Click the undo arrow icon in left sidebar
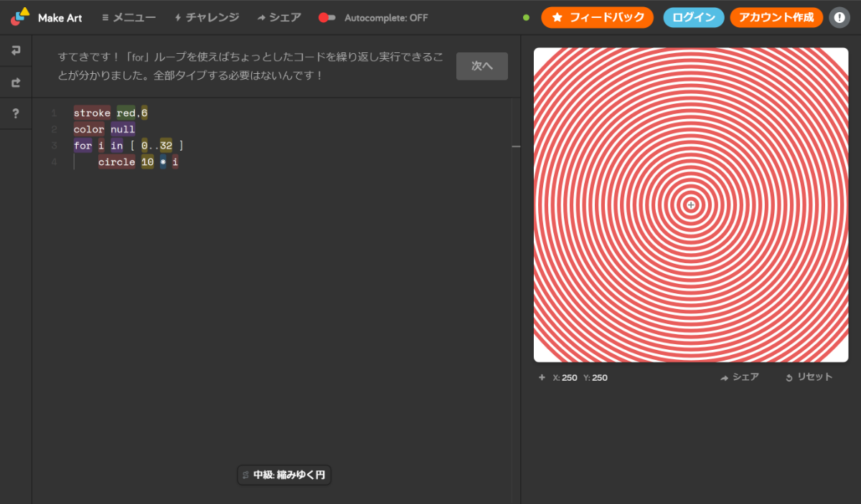 pos(16,50)
